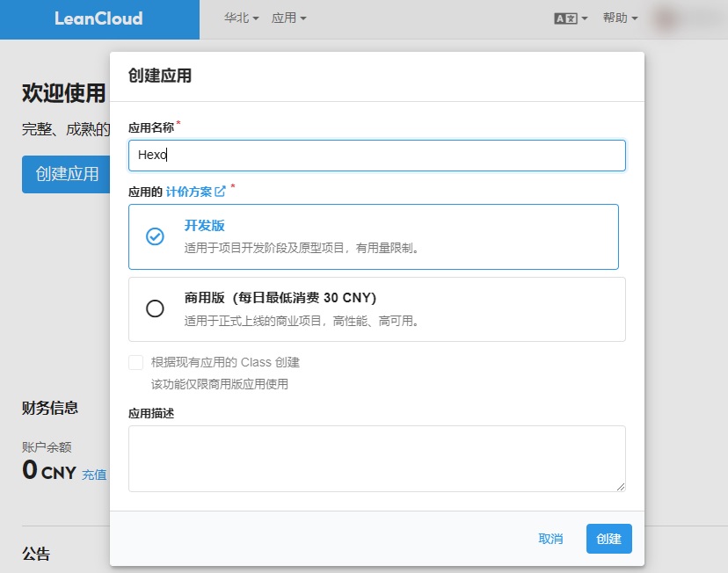728x573 pixels.
Task: Click the 商用版 (每日最低消费 30 CNY) heading
Action: click(280, 297)
